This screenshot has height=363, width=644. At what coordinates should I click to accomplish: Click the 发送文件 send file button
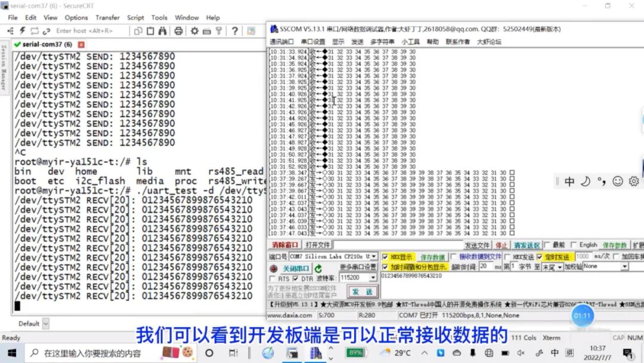pyautogui.click(x=477, y=245)
